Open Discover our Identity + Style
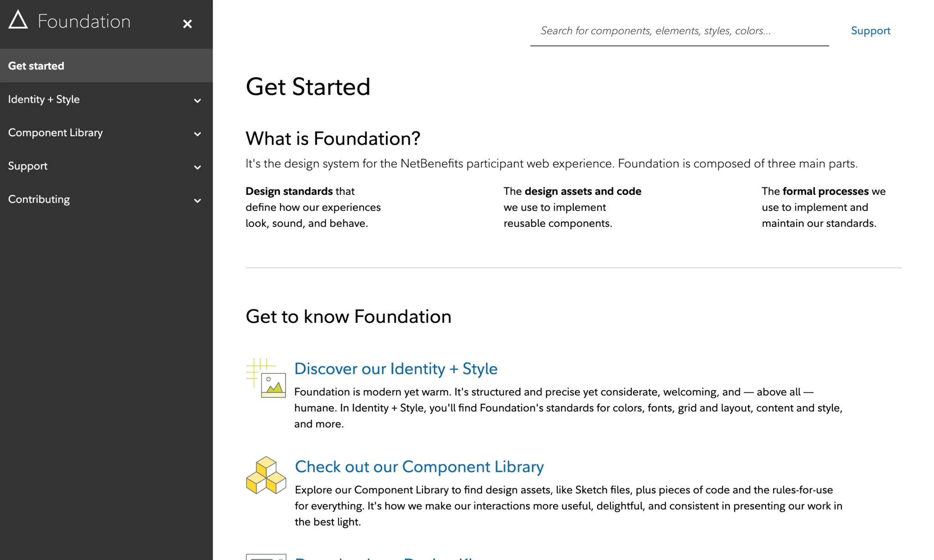934x560 pixels. click(x=396, y=368)
